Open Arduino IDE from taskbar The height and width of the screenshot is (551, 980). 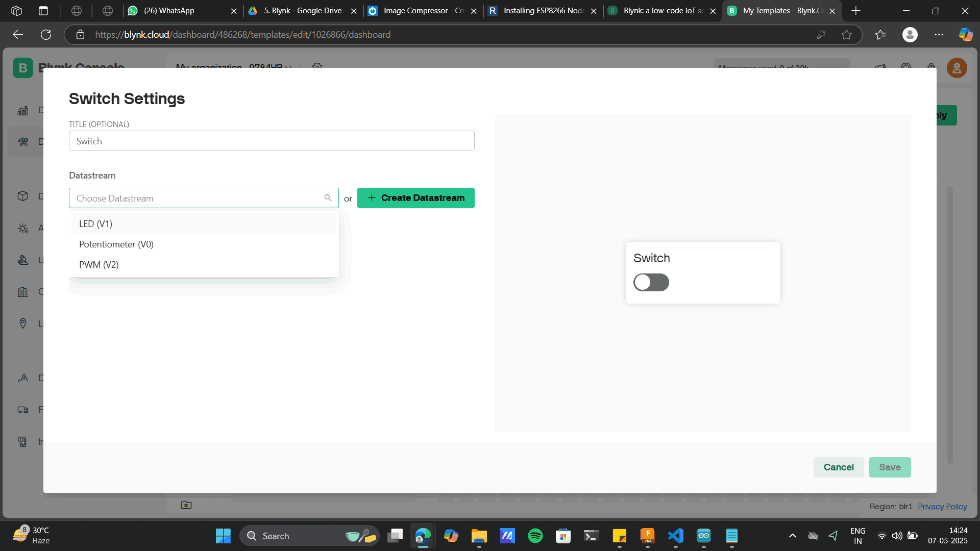pyautogui.click(x=704, y=536)
